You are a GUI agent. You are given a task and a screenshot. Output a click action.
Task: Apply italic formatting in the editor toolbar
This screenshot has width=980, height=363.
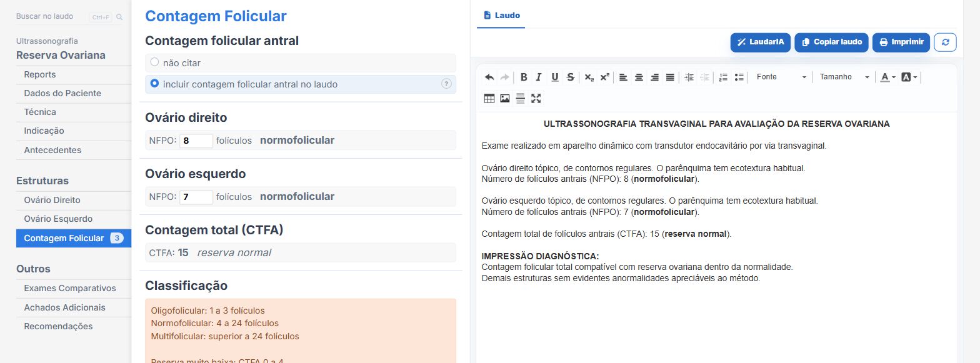(x=539, y=77)
